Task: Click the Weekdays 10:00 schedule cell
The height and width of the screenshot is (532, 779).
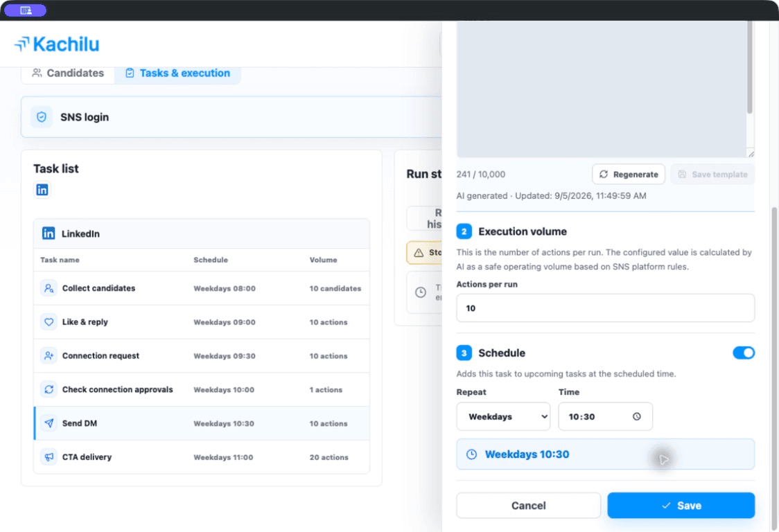Action: tap(224, 390)
